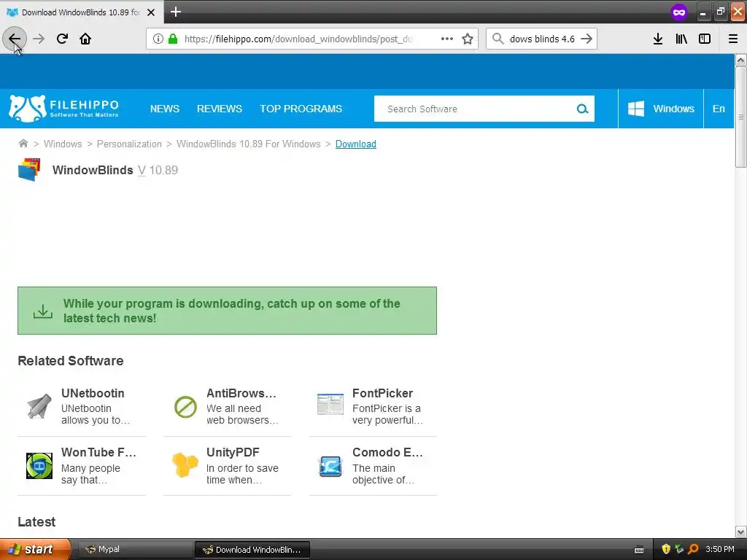Image resolution: width=747 pixels, height=560 pixels.
Task: Click the WindowBlinds app icon
Action: [29, 170]
